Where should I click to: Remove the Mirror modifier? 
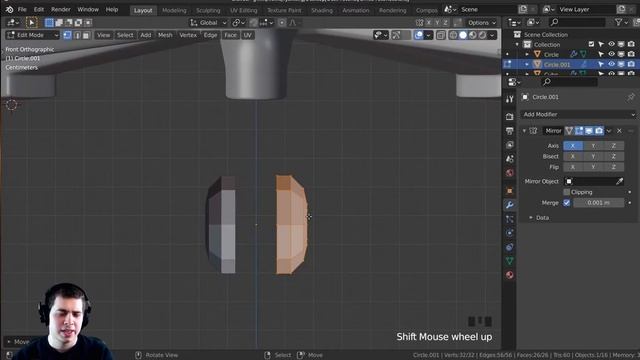(x=619, y=131)
